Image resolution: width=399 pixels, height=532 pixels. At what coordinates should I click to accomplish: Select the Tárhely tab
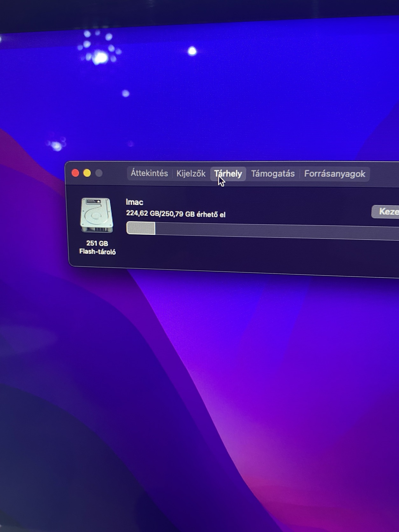point(228,174)
